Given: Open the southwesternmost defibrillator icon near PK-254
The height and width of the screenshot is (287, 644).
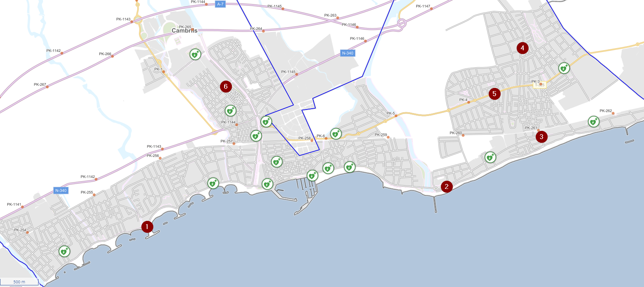Looking at the screenshot, I should click(64, 251).
